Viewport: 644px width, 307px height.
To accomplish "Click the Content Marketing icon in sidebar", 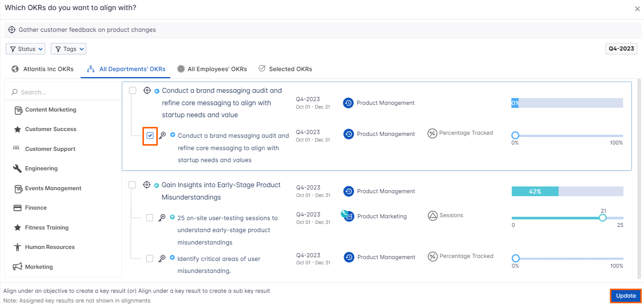I will click(18, 110).
